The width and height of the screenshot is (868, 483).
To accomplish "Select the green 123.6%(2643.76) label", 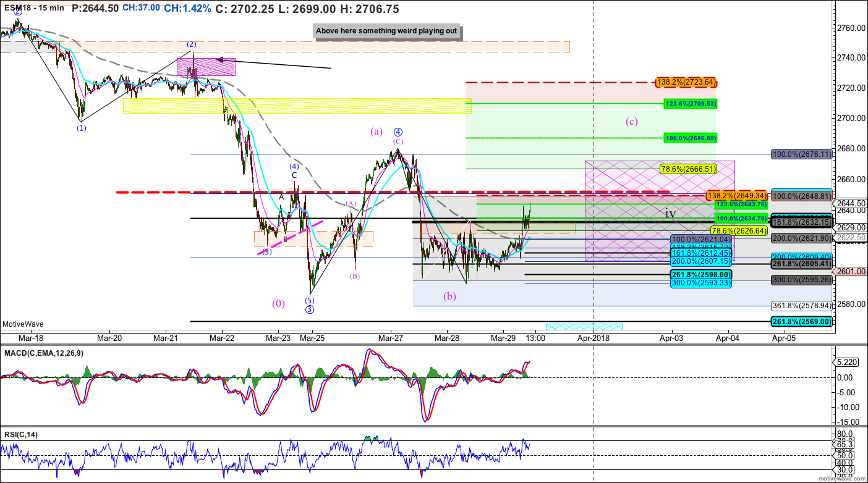I will [x=741, y=204].
